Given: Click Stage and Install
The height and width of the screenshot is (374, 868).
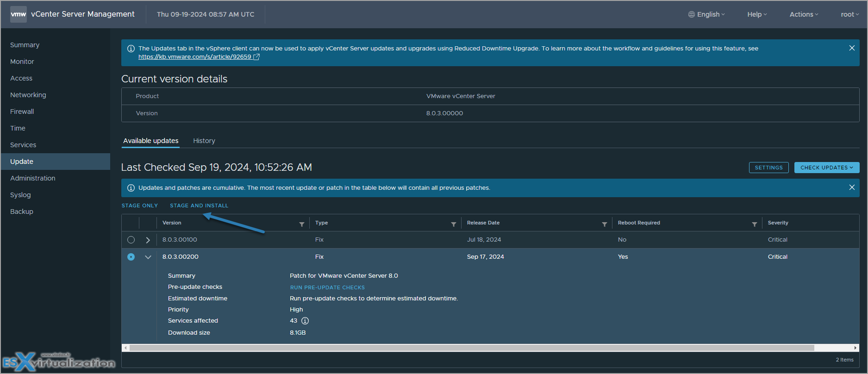Looking at the screenshot, I should [199, 206].
